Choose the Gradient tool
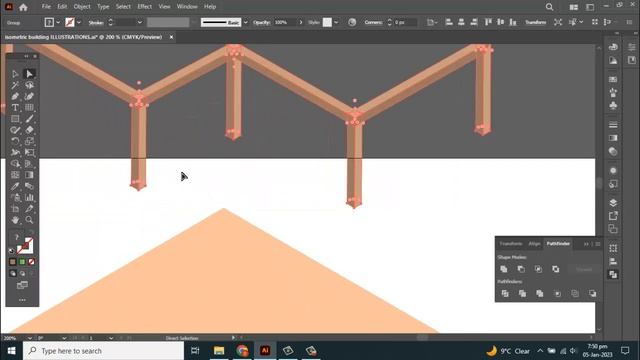640x360 pixels. click(29, 175)
